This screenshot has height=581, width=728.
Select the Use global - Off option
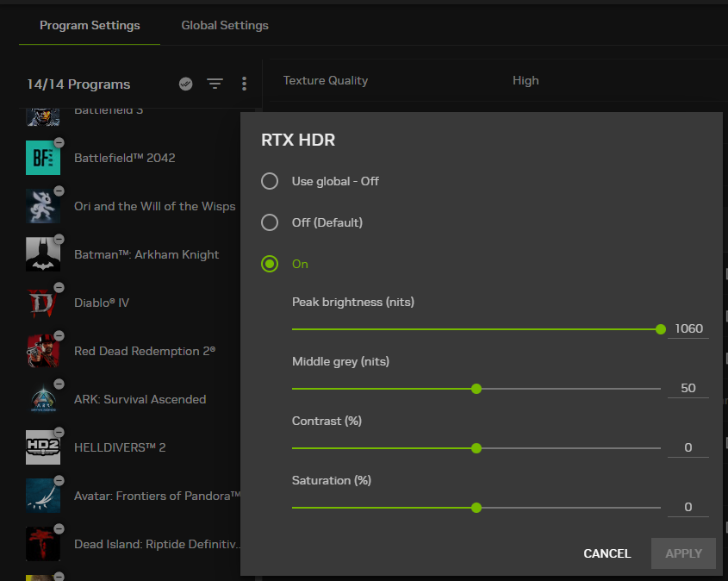270,181
